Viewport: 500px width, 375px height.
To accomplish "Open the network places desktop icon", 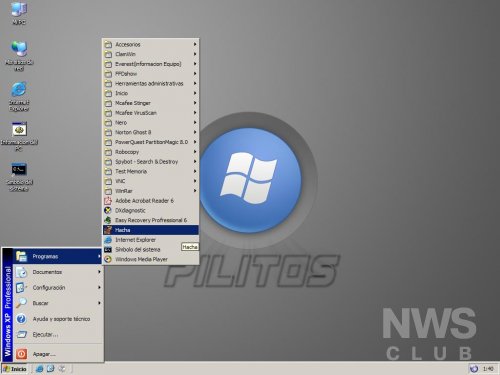I will click(x=19, y=55).
